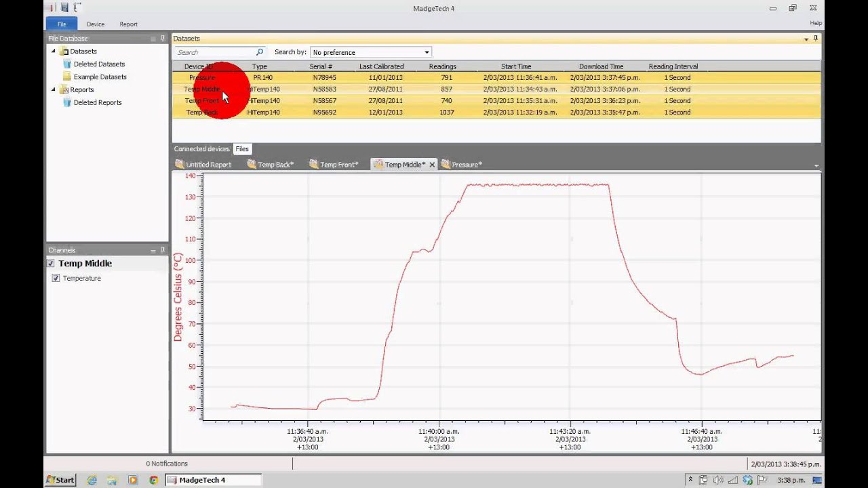Close the Temp Middle tab
868x488 pixels.
pos(432,165)
